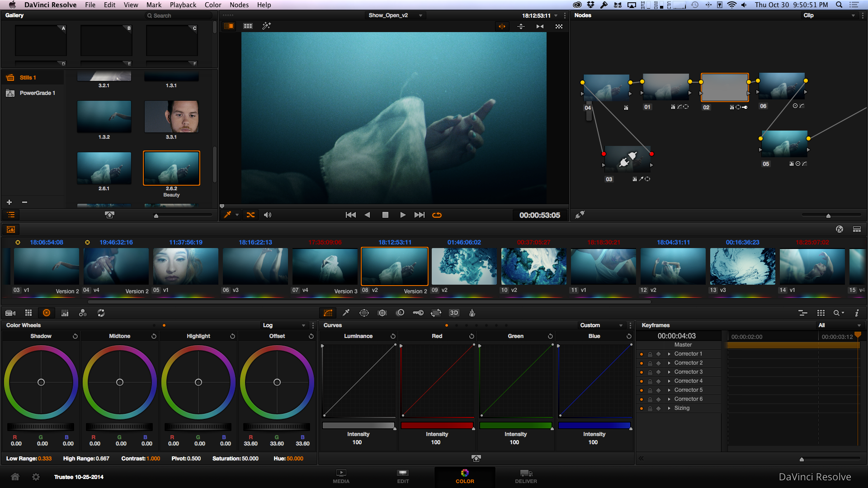868x488 pixels.
Task: Enable the split-screen wipe view icon
Action: pos(229,26)
